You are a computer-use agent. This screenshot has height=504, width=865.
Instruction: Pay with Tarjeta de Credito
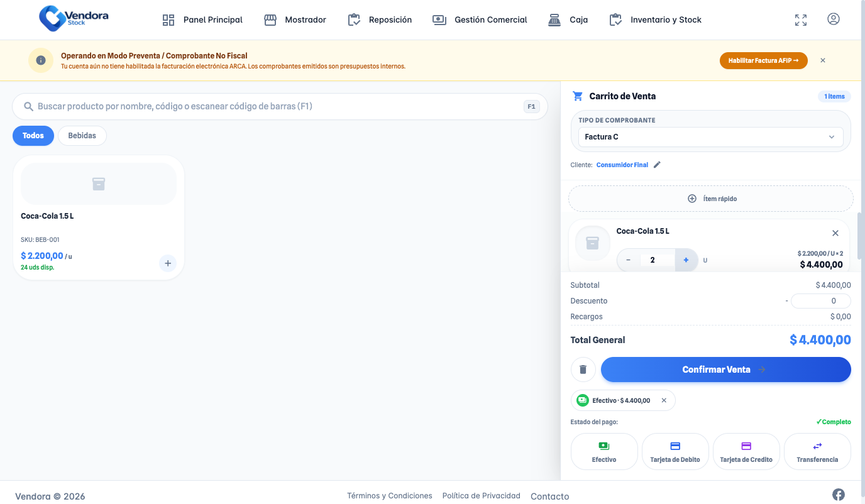pos(746,452)
